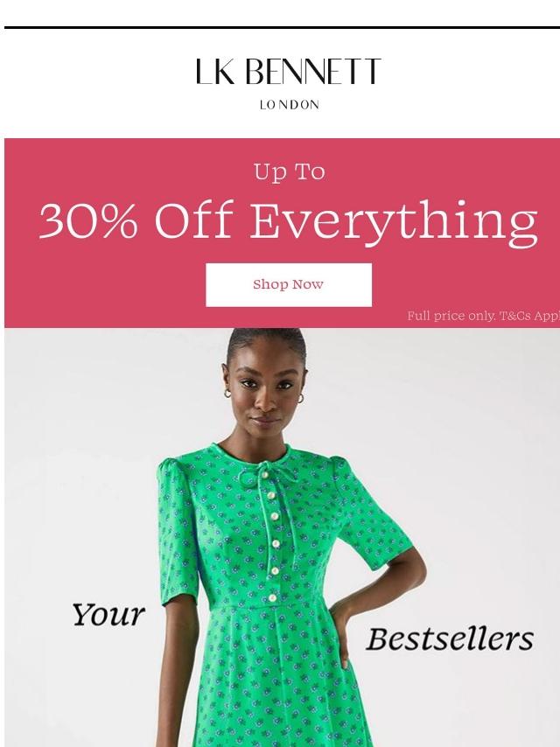Click the Shop Now button
The height and width of the screenshot is (747, 560).
click(x=289, y=285)
